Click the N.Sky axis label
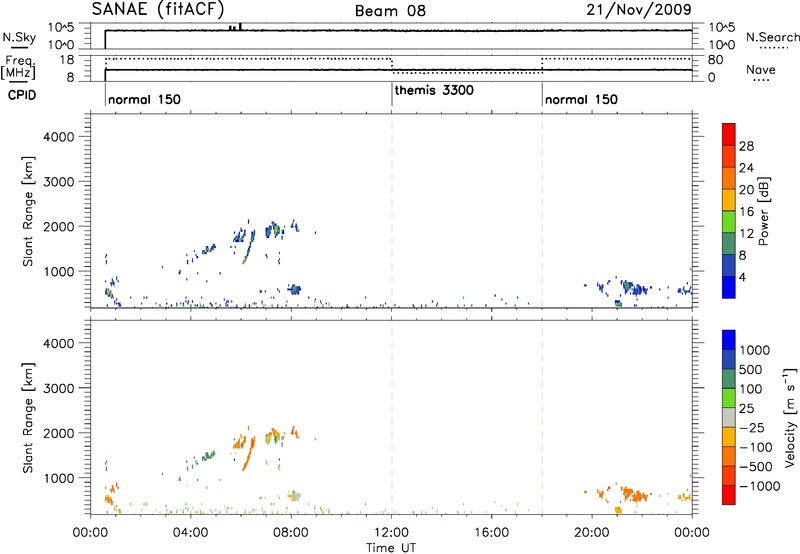The width and height of the screenshot is (800, 554). pyautogui.click(x=19, y=37)
